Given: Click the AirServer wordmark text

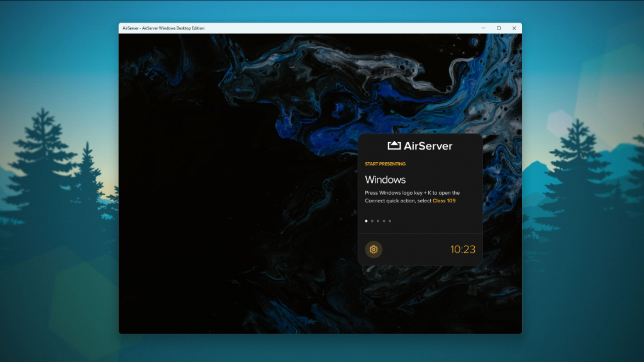Looking at the screenshot, I should (428, 146).
